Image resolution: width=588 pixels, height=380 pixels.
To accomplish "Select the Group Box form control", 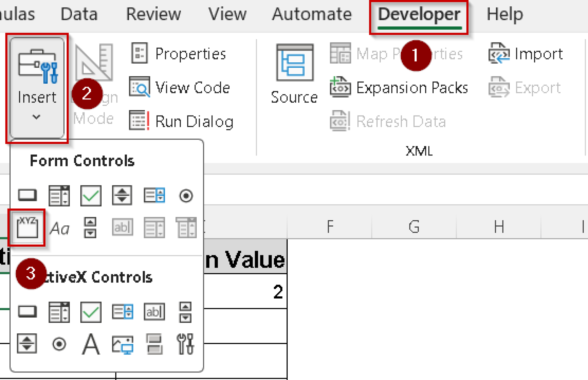I will pyautogui.click(x=27, y=227).
